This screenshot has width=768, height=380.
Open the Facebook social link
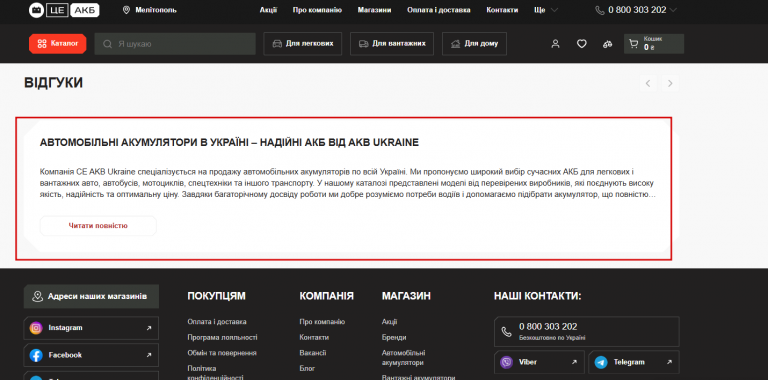(91, 355)
